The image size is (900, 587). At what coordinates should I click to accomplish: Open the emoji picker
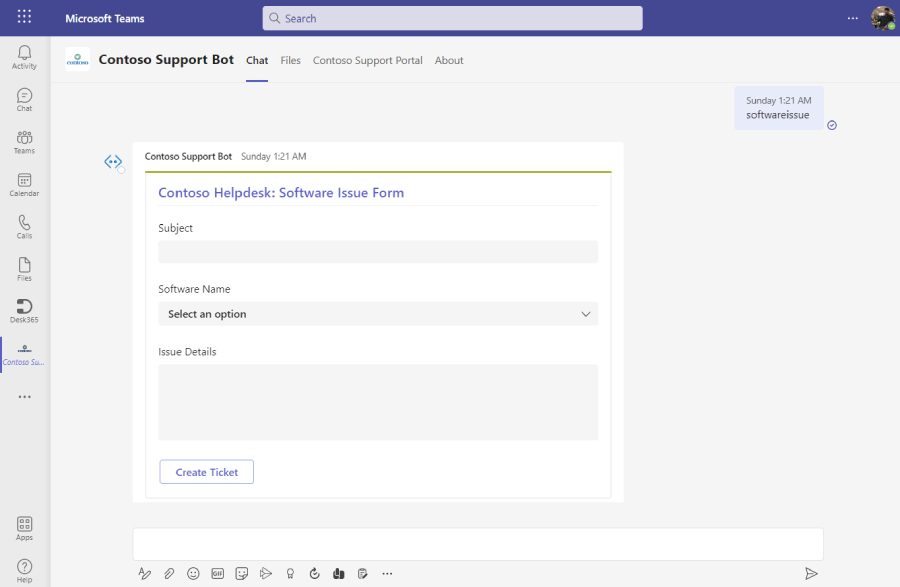(x=193, y=573)
